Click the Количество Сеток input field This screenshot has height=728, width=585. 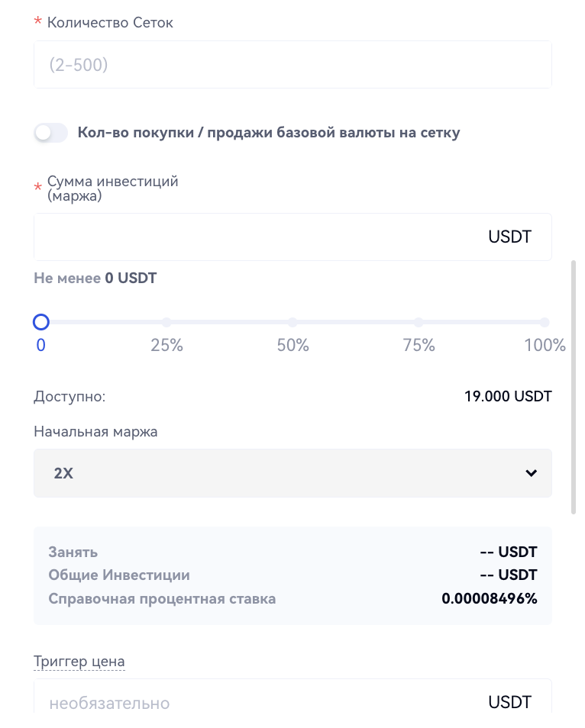pyautogui.click(x=292, y=65)
